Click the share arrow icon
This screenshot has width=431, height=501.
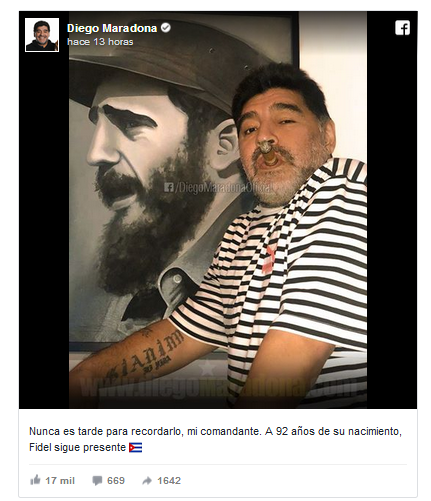click(x=147, y=480)
